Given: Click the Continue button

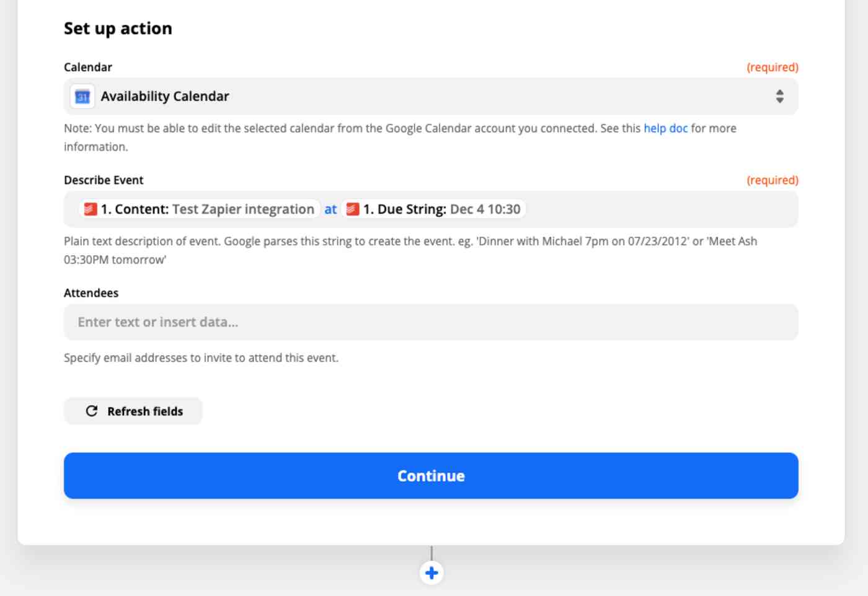Looking at the screenshot, I should (431, 476).
